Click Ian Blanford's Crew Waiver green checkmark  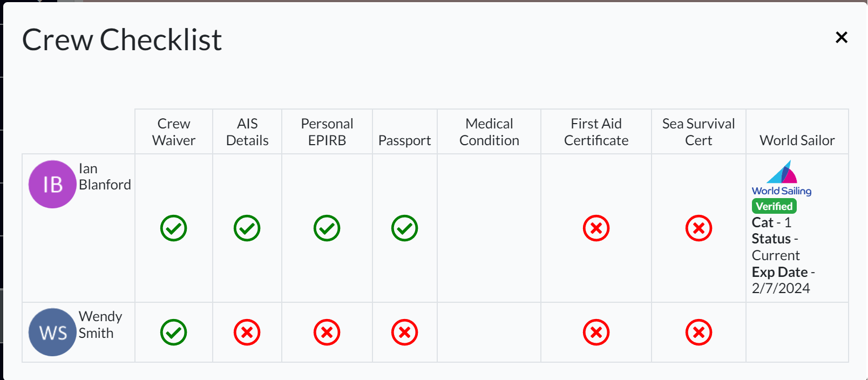174,228
